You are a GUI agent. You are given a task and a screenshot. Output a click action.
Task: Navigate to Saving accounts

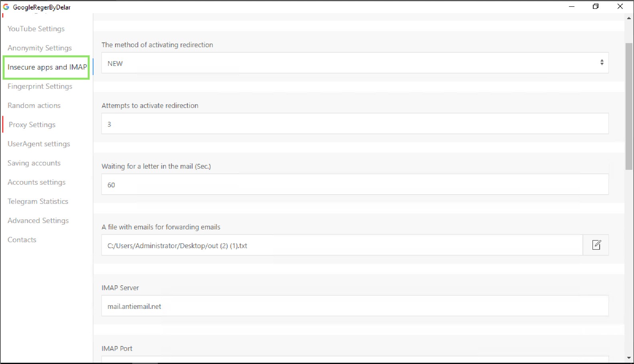pyautogui.click(x=34, y=163)
